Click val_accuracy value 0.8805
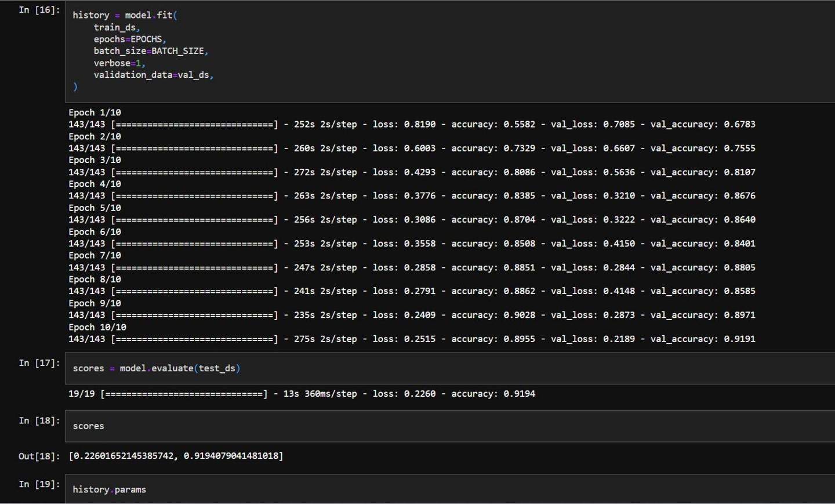 (x=739, y=267)
